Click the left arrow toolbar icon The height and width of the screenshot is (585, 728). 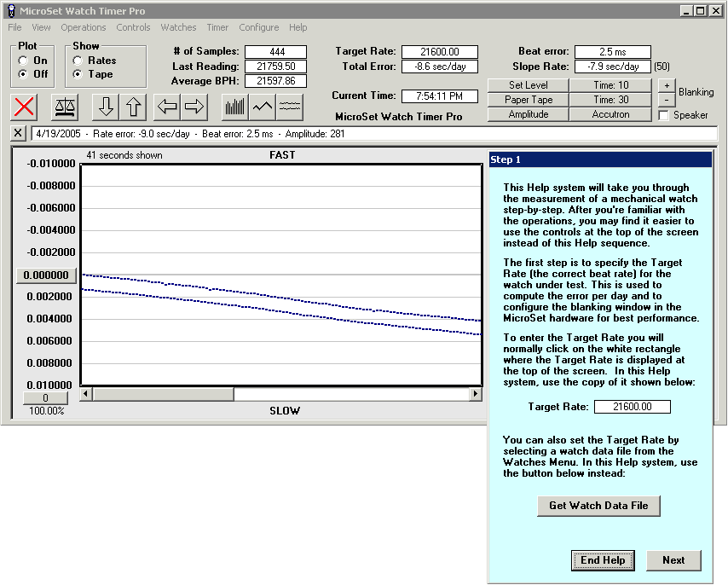[167, 107]
